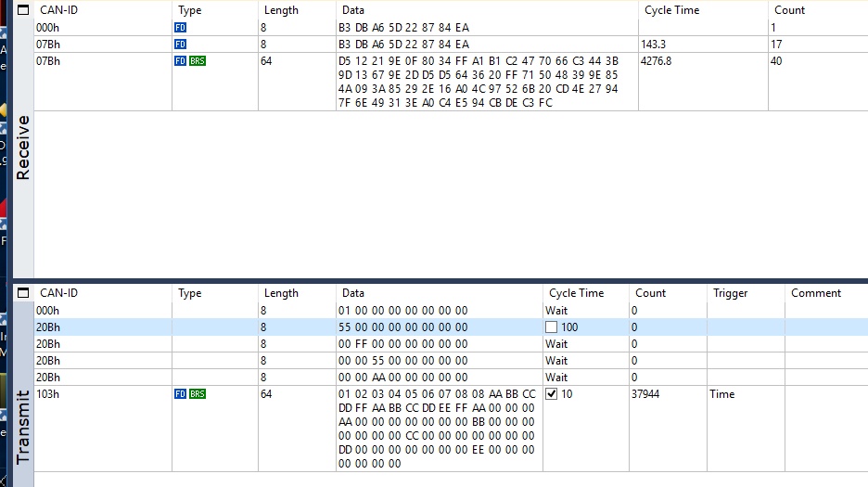Click the FD badge in Transmit row 103h
Viewport: 868px width, 487px height.
tap(180, 394)
